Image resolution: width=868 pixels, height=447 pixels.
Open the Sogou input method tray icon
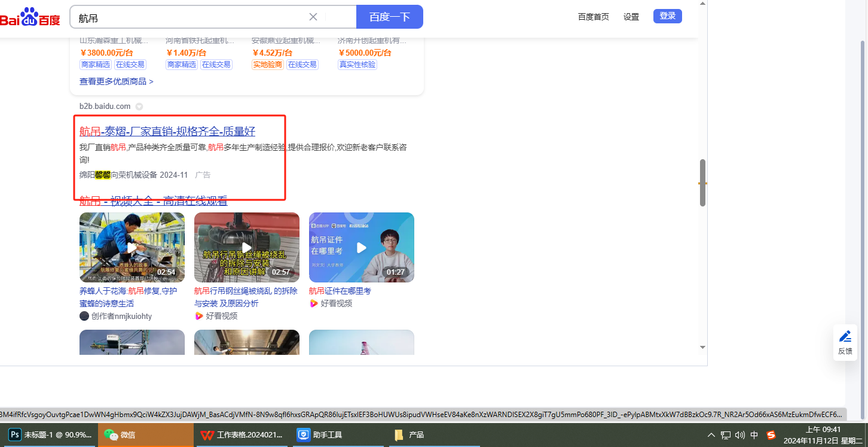[x=771, y=435]
